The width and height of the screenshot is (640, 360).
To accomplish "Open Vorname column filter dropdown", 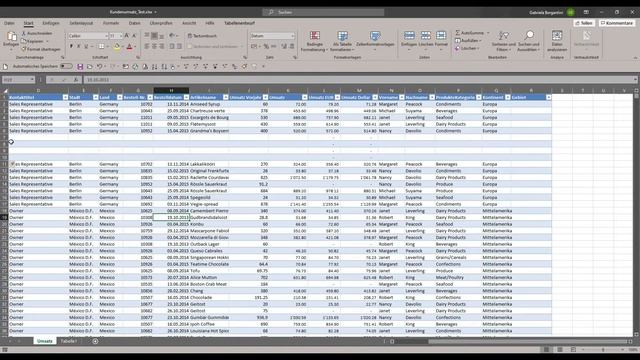I will point(402,97).
